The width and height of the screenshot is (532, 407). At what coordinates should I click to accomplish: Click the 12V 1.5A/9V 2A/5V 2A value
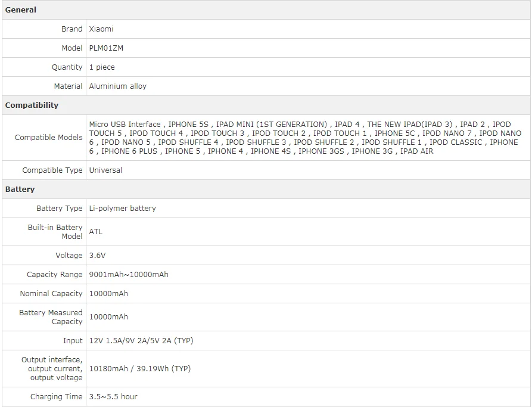(141, 340)
